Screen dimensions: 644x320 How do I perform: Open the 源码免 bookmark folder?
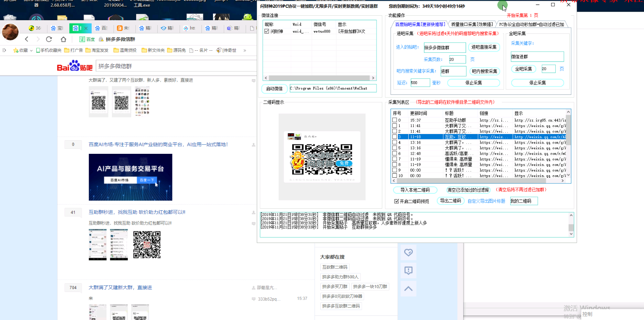coord(176,50)
